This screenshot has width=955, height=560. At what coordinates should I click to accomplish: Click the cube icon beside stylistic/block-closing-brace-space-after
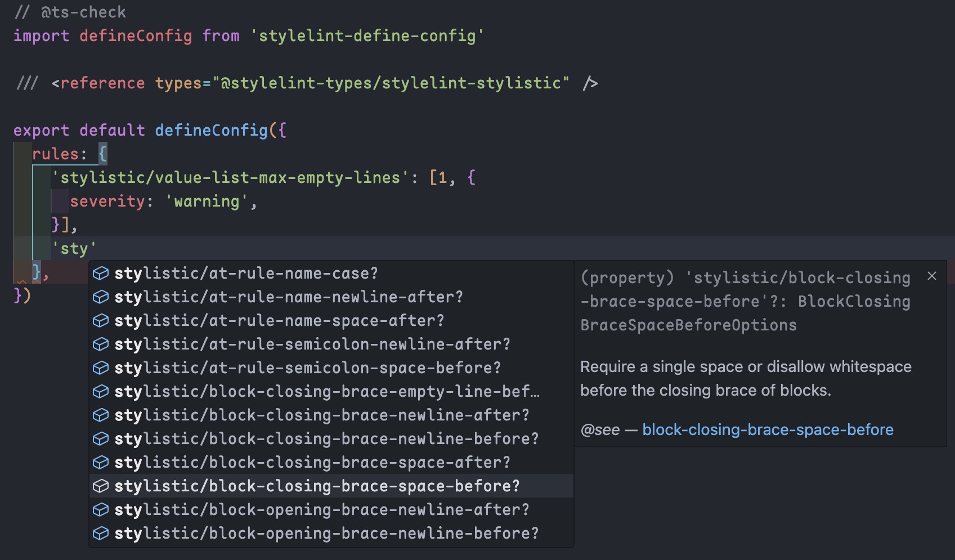tap(101, 463)
